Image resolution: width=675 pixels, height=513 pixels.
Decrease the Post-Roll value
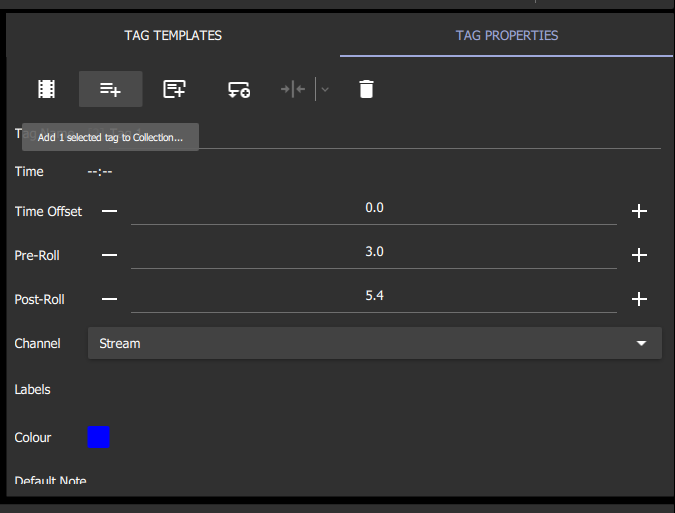(x=110, y=299)
